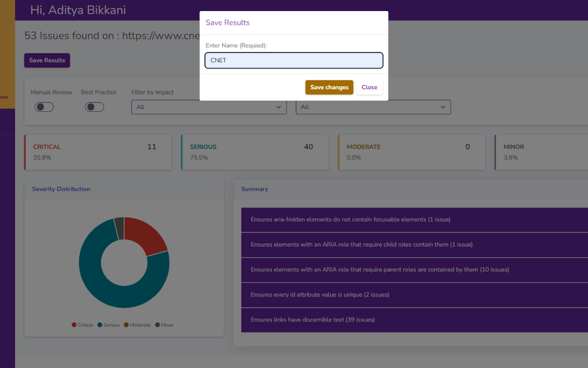Expand the aria-hidden focusable elements summary row
This screenshot has height=368, width=588.
414,219
